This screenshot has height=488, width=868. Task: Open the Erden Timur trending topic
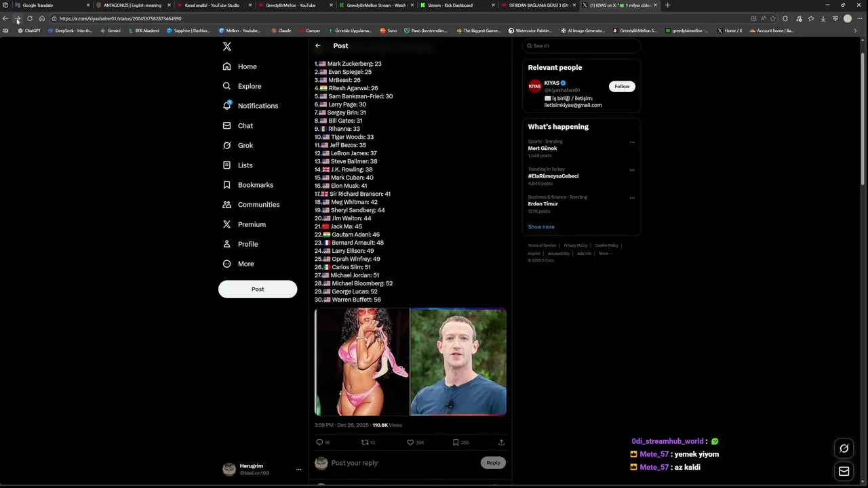click(x=543, y=204)
